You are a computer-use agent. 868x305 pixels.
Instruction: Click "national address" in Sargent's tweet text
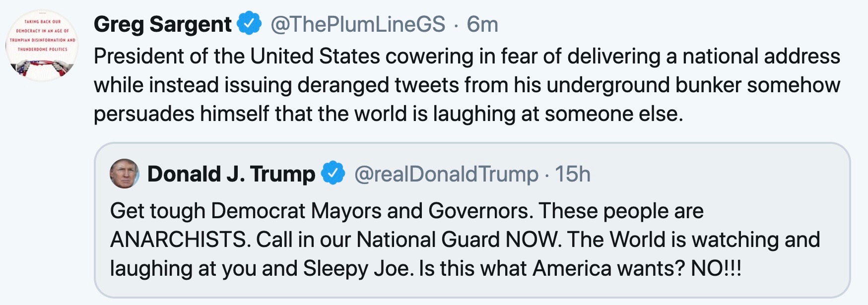click(761, 57)
